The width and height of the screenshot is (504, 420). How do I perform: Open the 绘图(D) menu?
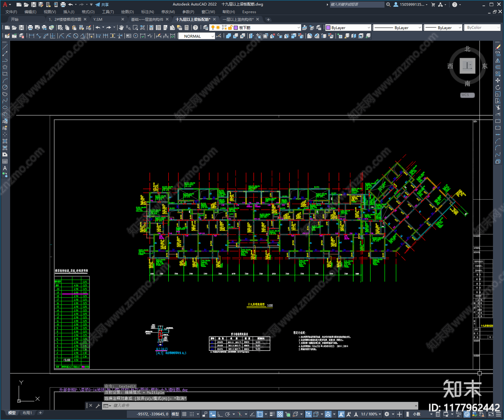click(x=127, y=12)
